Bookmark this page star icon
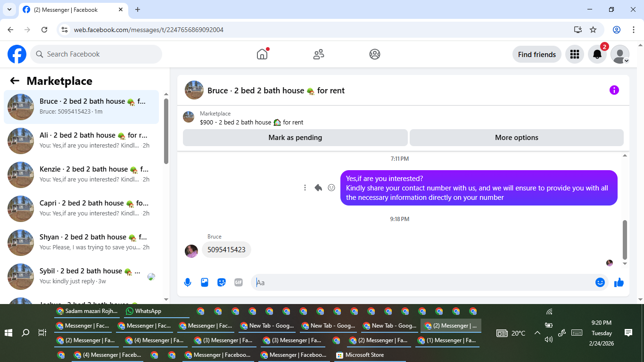644x362 pixels. point(593,30)
